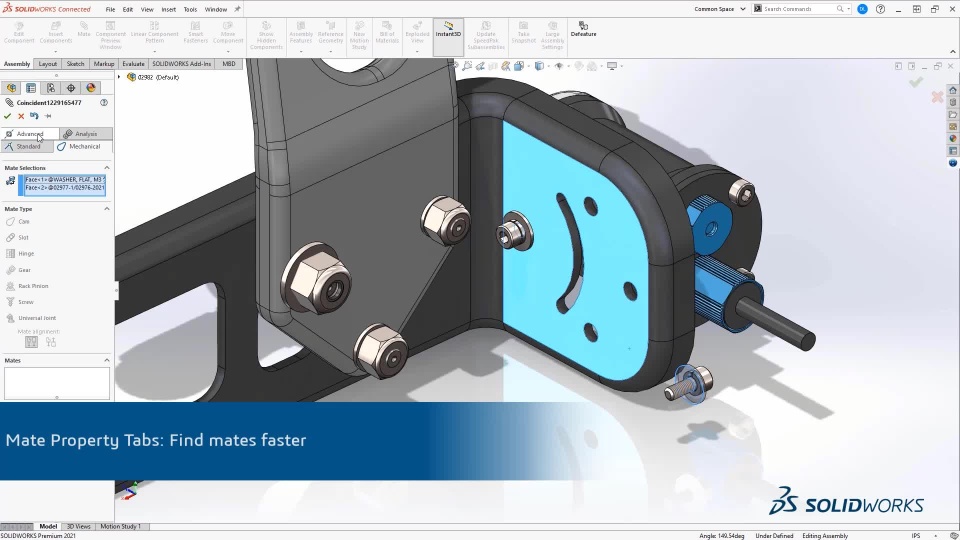Select the Gear mate type
This screenshot has height=540, width=960.
point(18,270)
